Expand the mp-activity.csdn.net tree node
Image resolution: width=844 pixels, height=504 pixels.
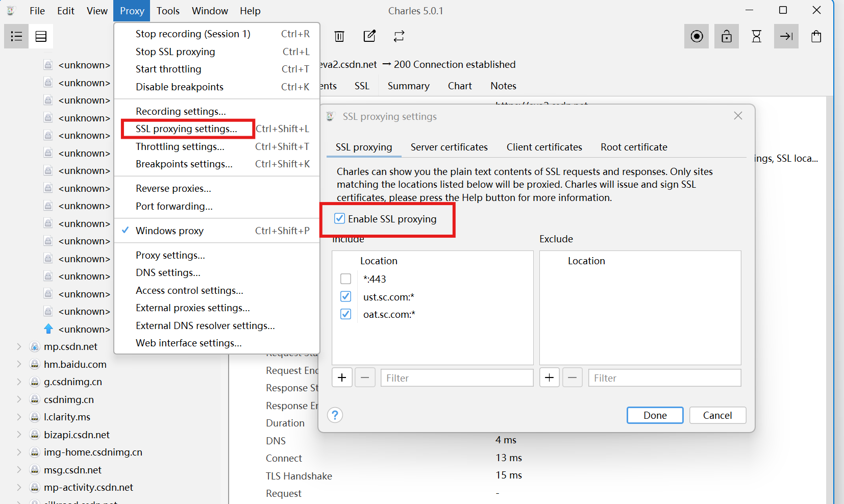pos(19,488)
